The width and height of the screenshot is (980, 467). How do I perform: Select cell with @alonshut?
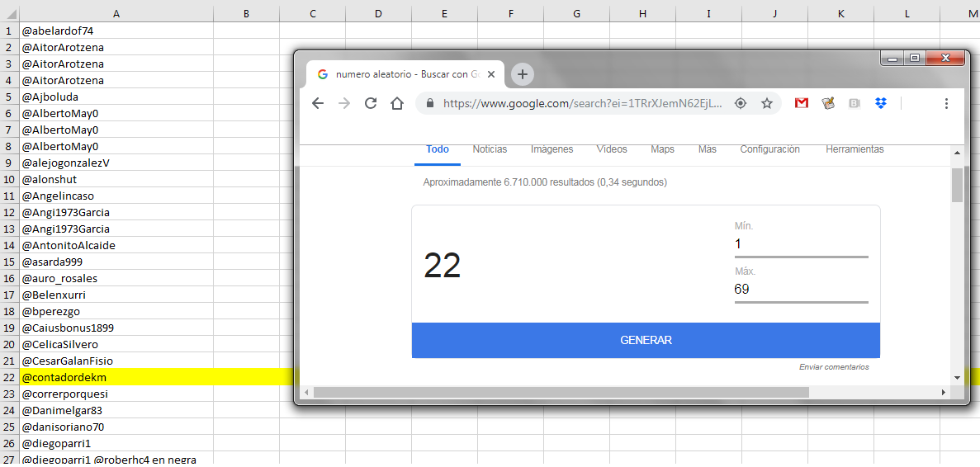click(x=116, y=179)
